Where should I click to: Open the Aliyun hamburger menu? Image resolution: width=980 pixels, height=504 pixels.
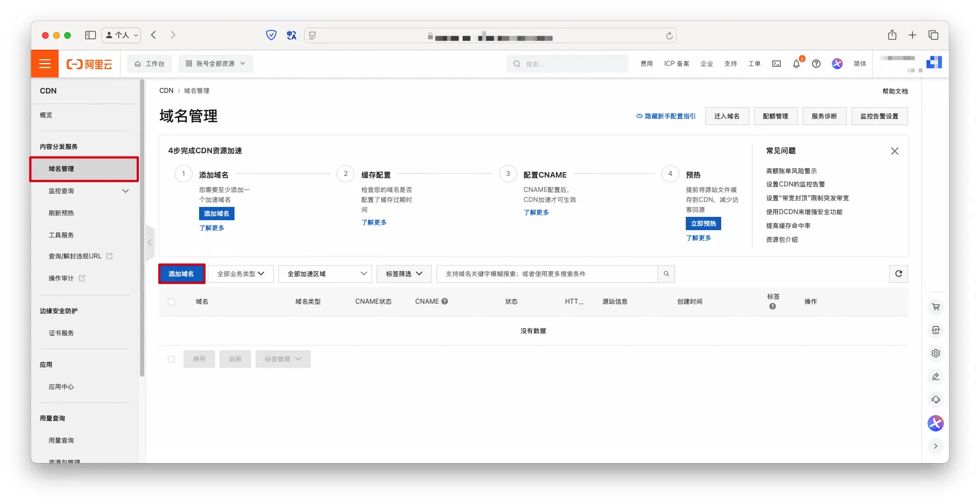[x=45, y=64]
